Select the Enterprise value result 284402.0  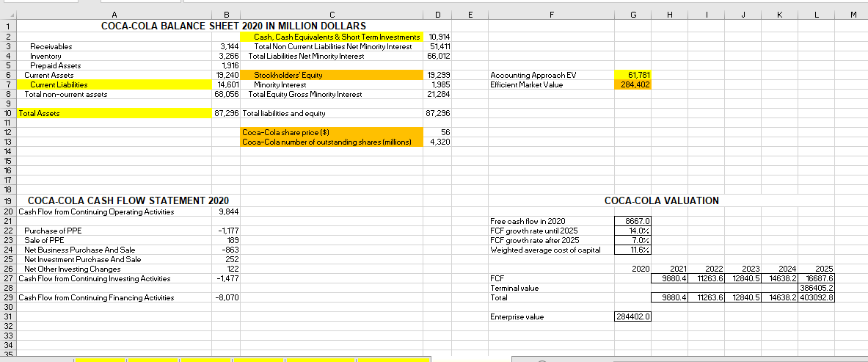(633, 316)
